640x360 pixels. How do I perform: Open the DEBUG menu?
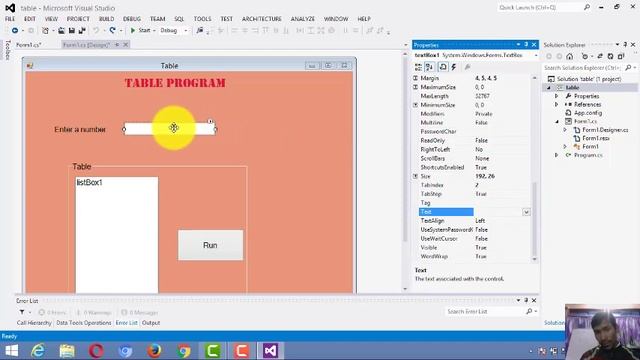131,19
